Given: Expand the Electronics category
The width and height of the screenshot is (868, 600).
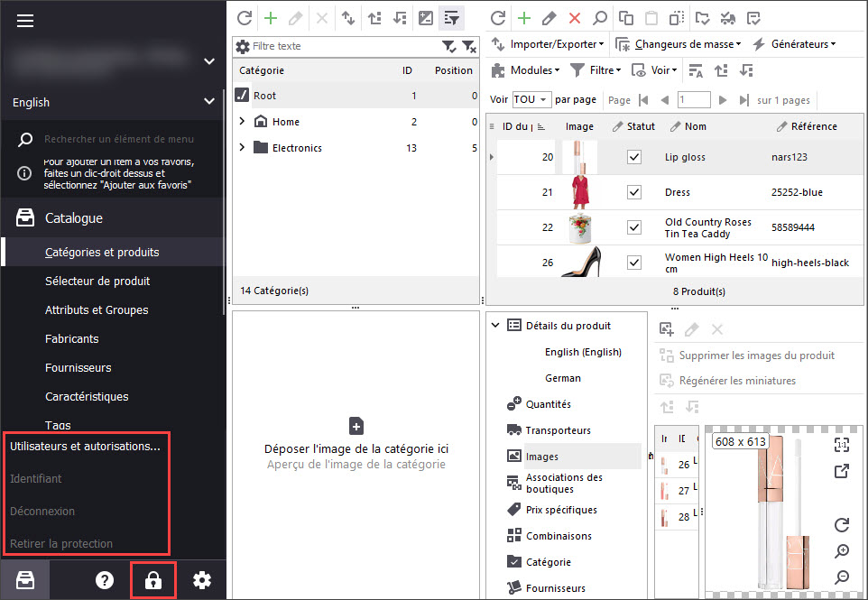Looking at the screenshot, I should pos(242,148).
